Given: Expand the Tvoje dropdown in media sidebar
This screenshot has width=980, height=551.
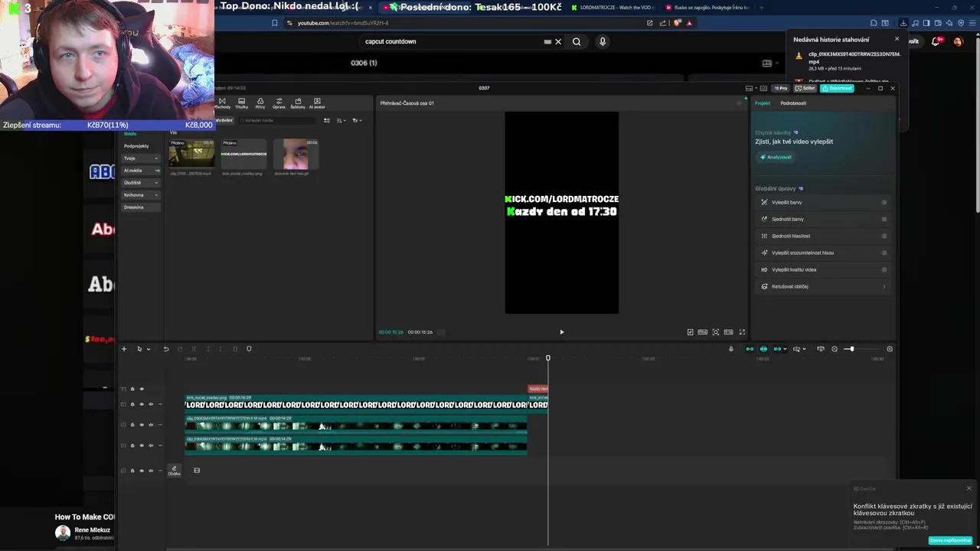Looking at the screenshot, I should pyautogui.click(x=157, y=158).
